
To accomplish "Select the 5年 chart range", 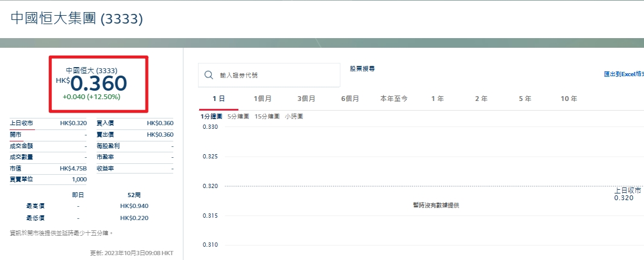I will point(525,99).
